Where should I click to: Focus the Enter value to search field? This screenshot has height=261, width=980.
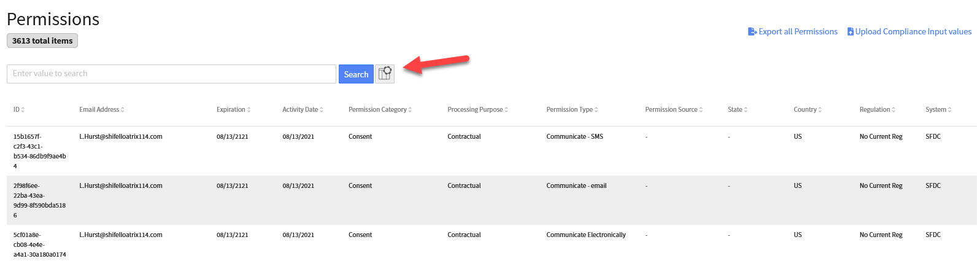pos(171,74)
